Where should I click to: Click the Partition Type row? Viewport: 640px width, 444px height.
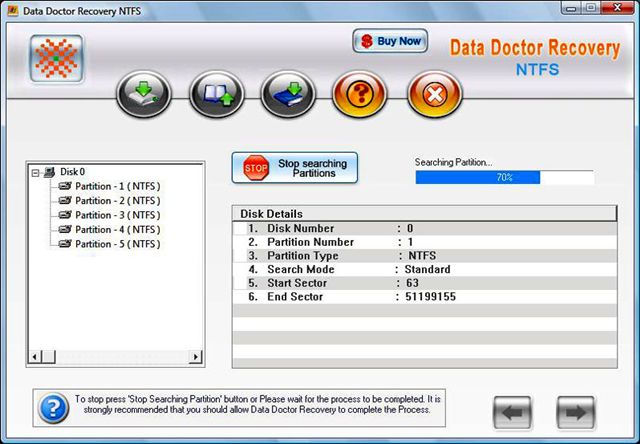click(x=424, y=256)
